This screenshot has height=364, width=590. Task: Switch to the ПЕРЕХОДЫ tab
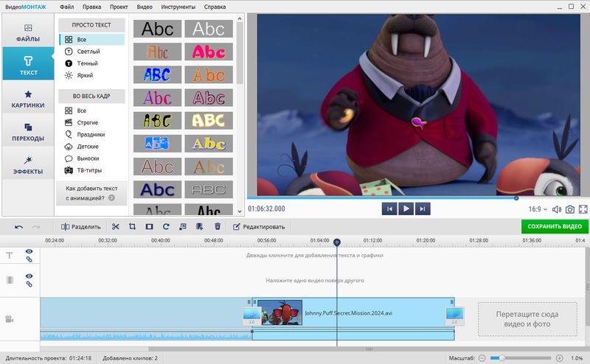(28, 132)
